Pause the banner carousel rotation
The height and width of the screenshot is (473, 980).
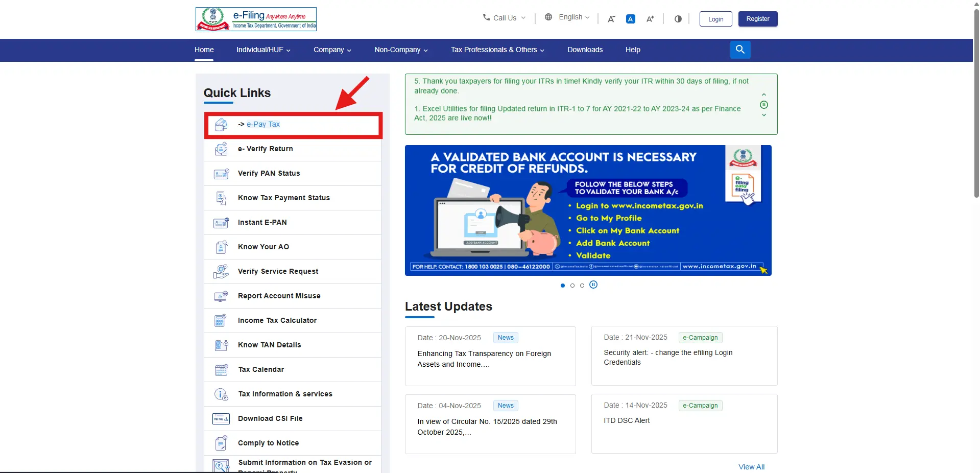click(593, 285)
